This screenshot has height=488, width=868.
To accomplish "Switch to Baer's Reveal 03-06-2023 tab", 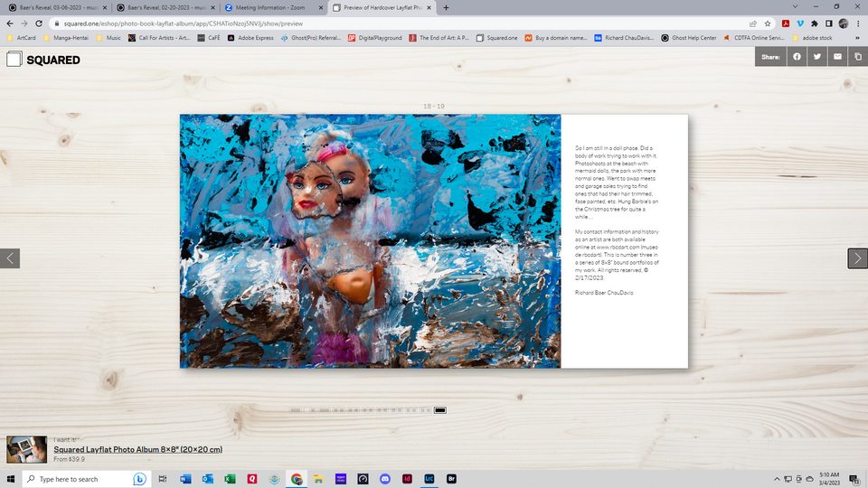I will [x=57, y=8].
